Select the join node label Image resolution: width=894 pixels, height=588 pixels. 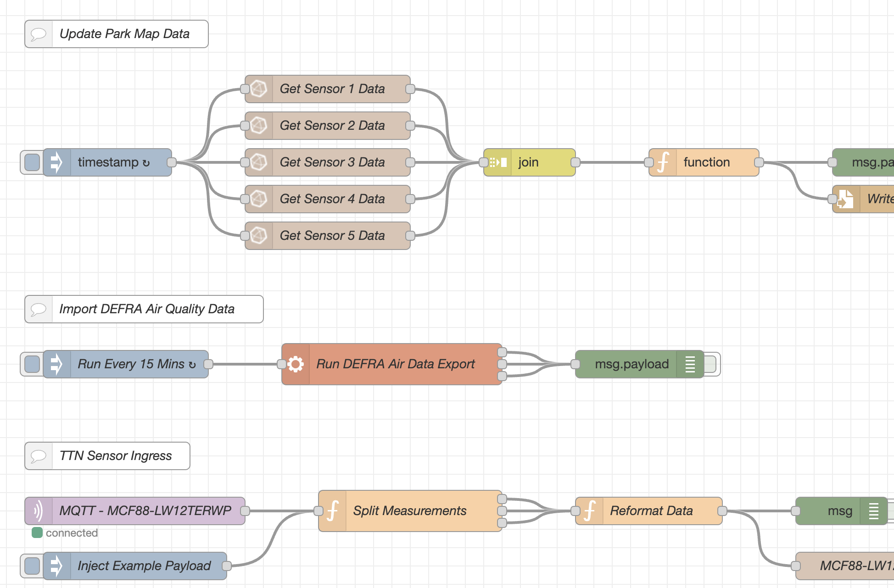[528, 162]
